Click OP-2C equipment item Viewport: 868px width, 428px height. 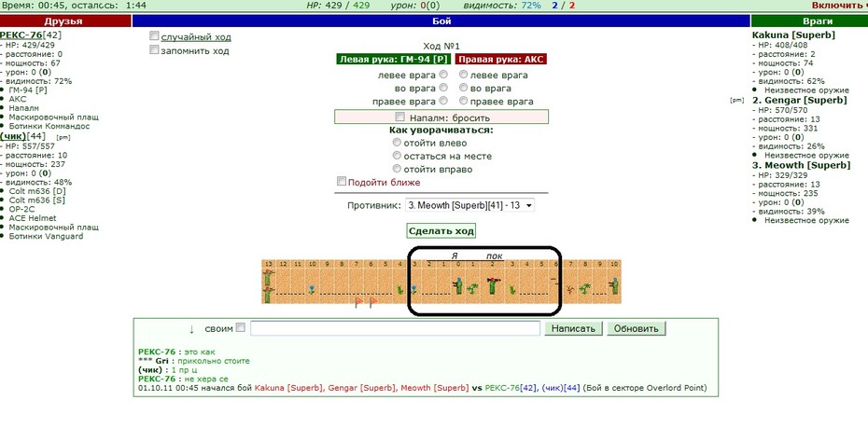tap(21, 209)
